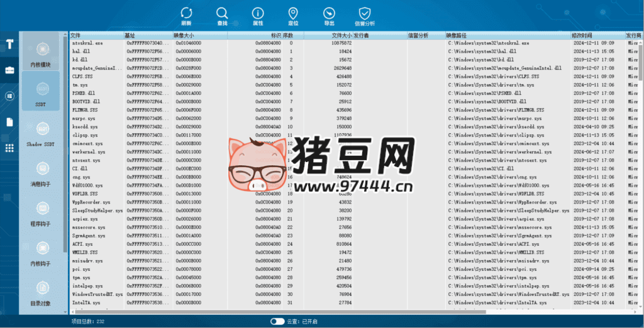This screenshot has height=328, width=644.
Task: Select the PSHED.dll file entry
Action: (x=84, y=93)
